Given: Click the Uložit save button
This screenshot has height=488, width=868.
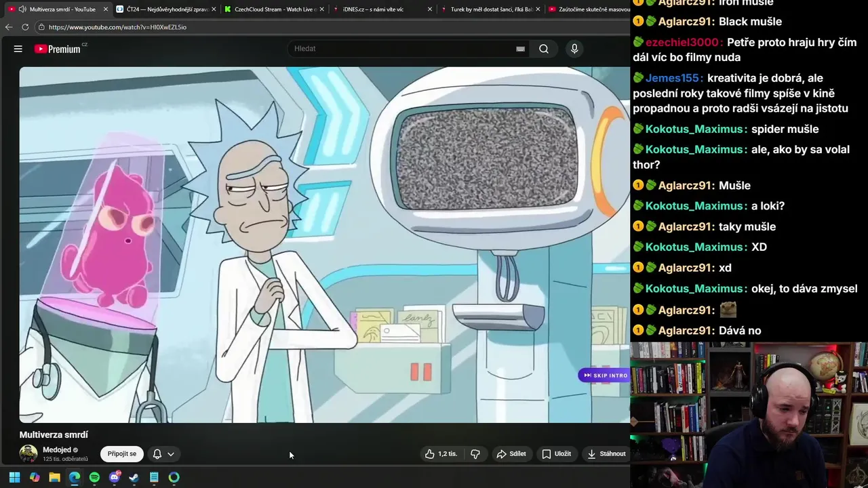Looking at the screenshot, I should click(x=556, y=454).
